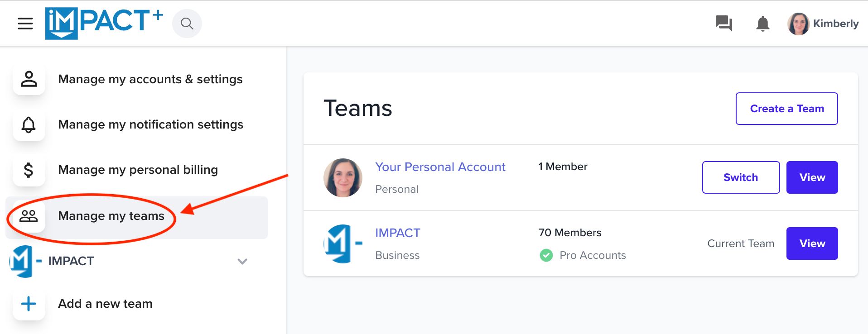Click the Switch button for personal account
This screenshot has width=868, height=334.
[x=741, y=177]
